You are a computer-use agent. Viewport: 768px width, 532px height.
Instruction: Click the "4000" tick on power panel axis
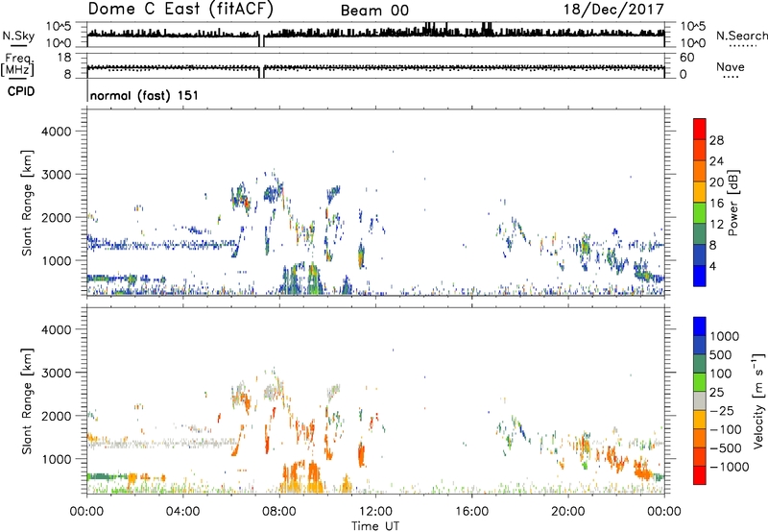[x=57, y=132]
